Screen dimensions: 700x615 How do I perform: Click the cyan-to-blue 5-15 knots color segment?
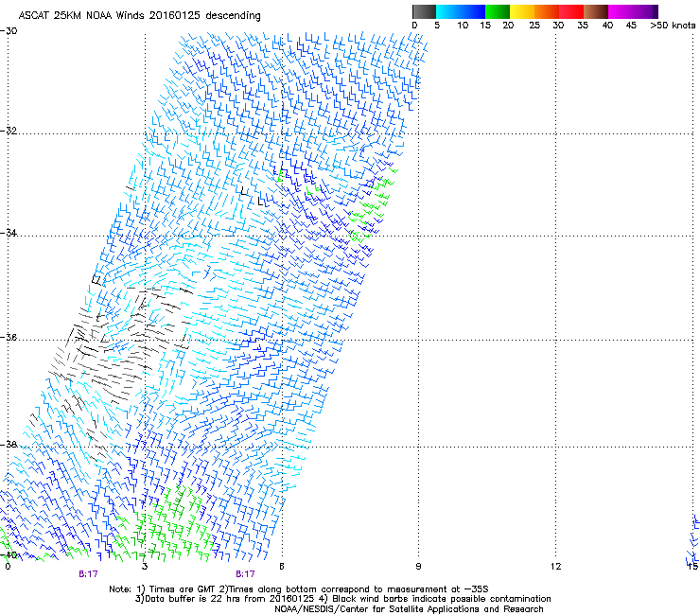pos(461,11)
